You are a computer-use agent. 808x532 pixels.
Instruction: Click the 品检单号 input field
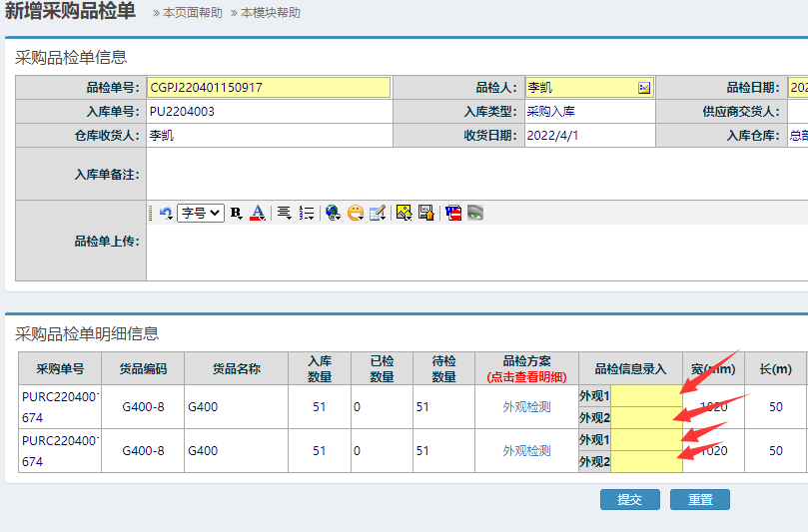click(x=269, y=88)
